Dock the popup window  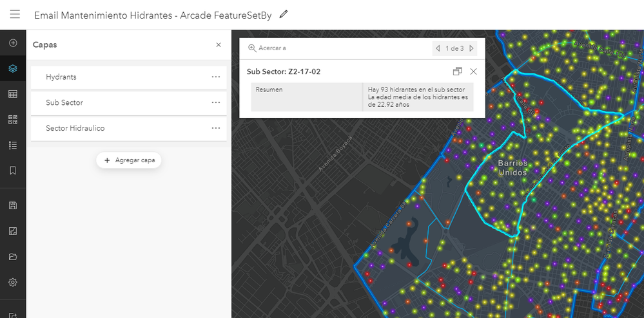[x=457, y=71]
